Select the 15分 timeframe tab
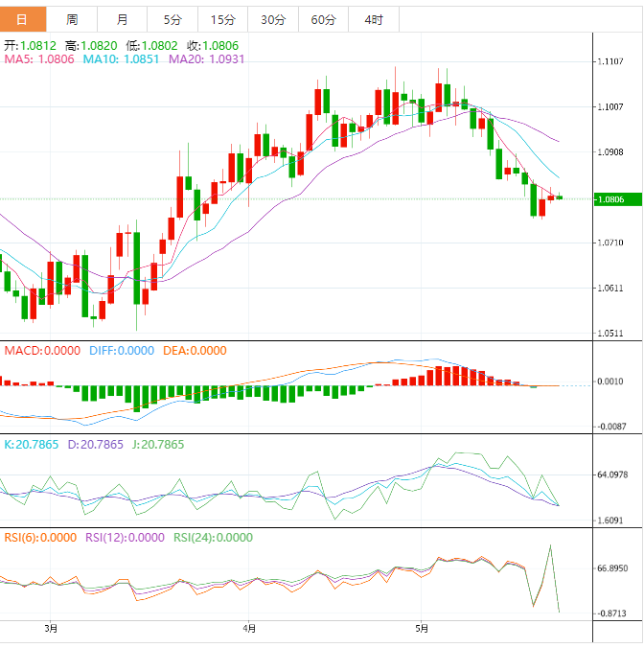 [x=221, y=19]
